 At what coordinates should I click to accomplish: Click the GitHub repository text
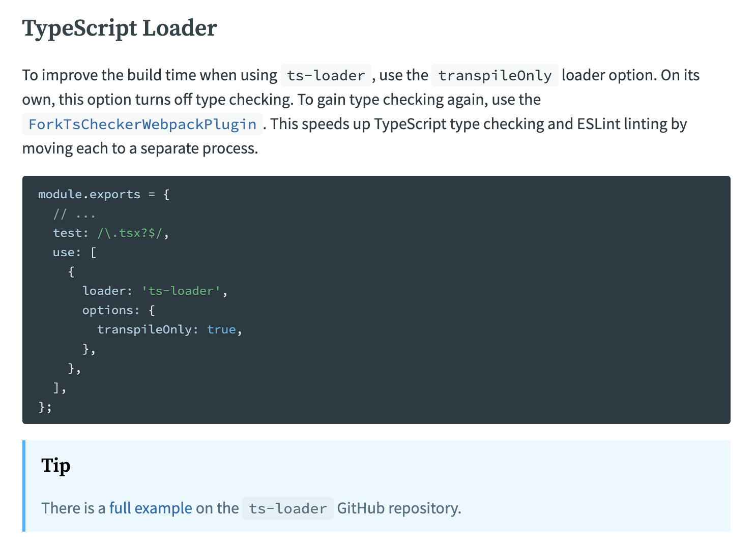click(399, 508)
